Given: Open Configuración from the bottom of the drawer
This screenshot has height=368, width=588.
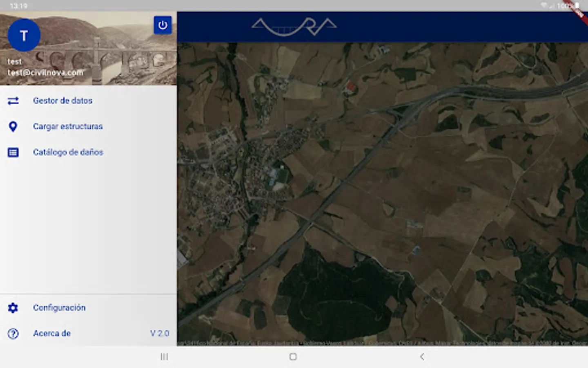Looking at the screenshot, I should [59, 308].
